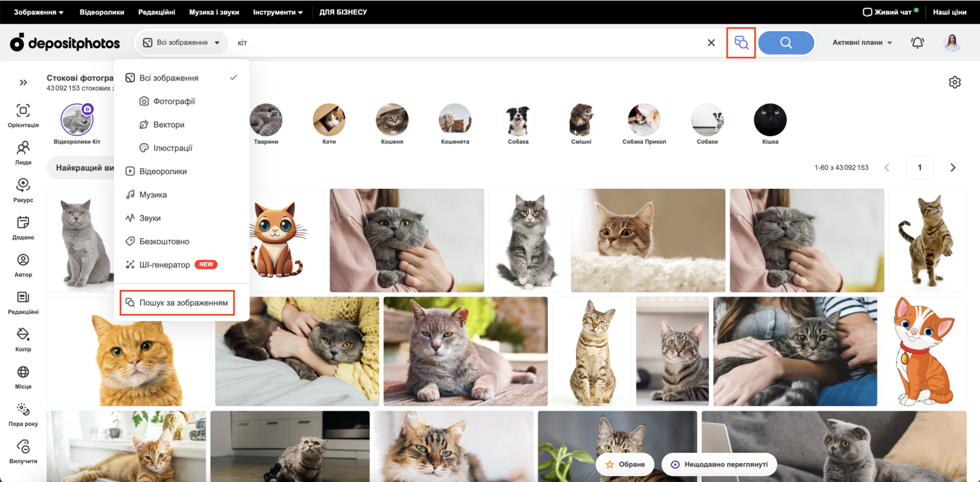Open notifications bell icon
980x482 pixels.
click(917, 43)
